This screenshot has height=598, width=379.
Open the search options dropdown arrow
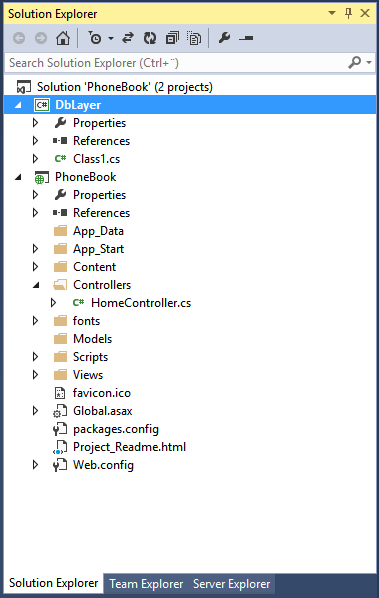(x=369, y=62)
